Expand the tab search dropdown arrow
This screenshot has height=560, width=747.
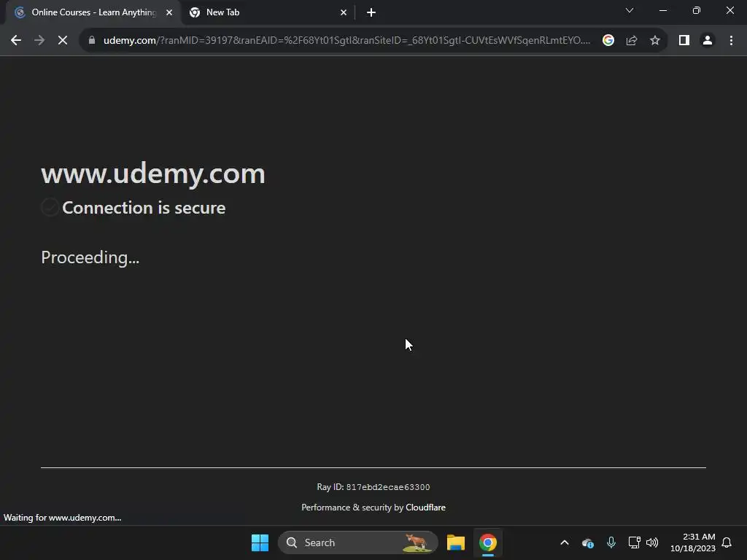630,10
